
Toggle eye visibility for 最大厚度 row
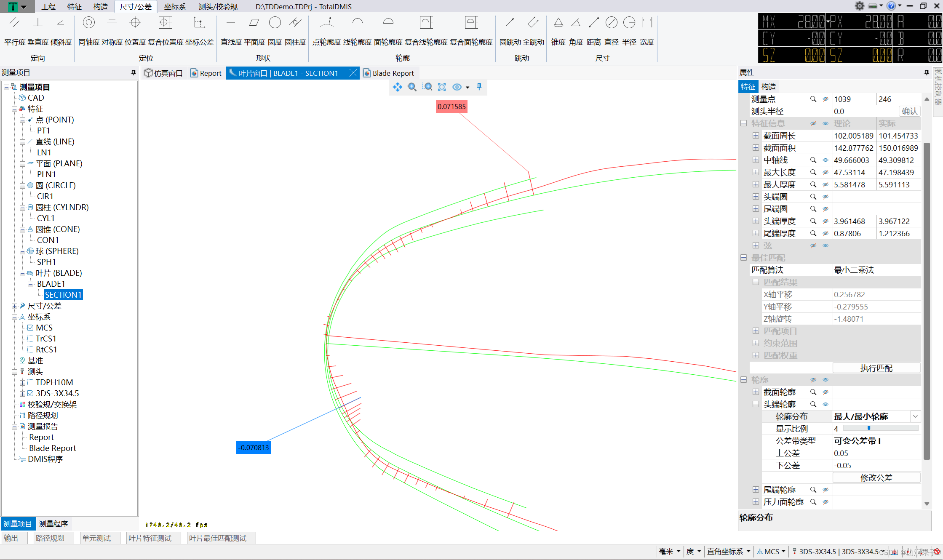(825, 185)
